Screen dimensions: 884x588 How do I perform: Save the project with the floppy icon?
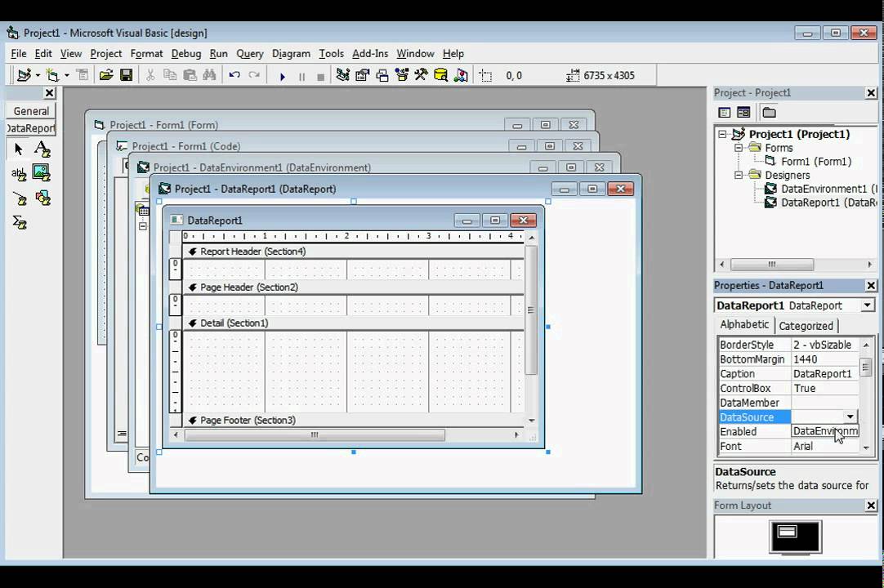tap(127, 75)
